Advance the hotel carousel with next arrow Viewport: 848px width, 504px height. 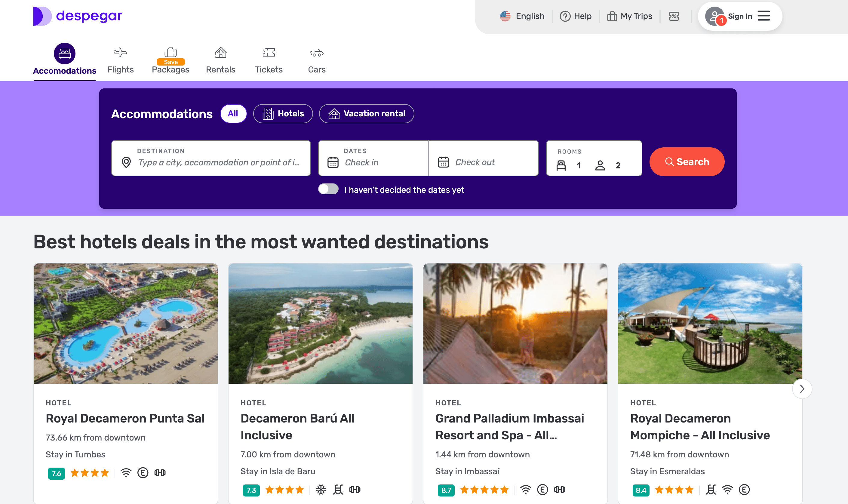[x=802, y=389]
